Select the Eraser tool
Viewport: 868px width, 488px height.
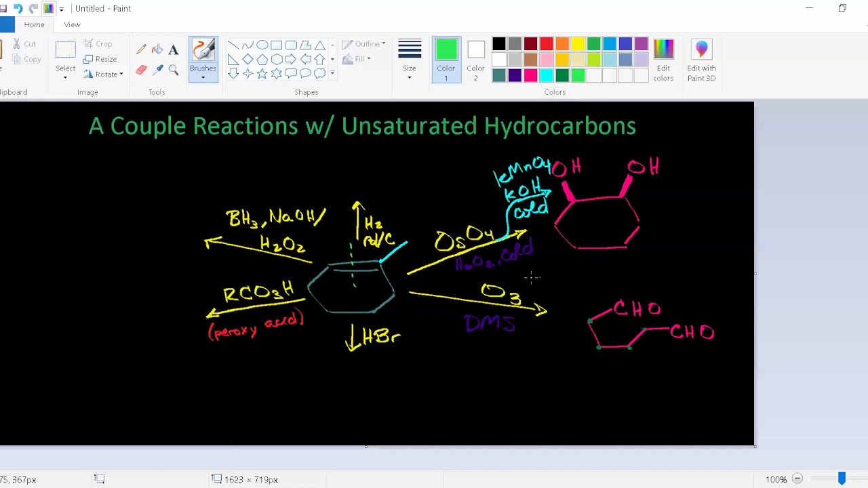coord(141,70)
